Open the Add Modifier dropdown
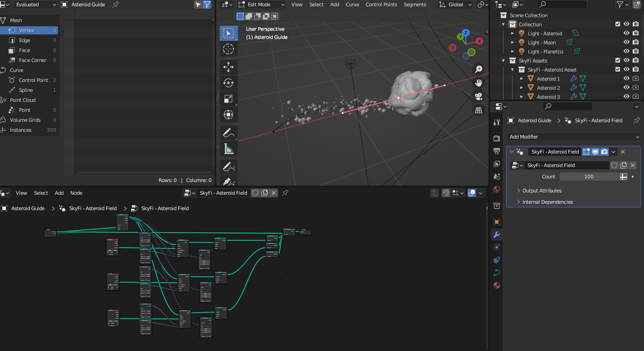This screenshot has height=351, width=644. 574,137
